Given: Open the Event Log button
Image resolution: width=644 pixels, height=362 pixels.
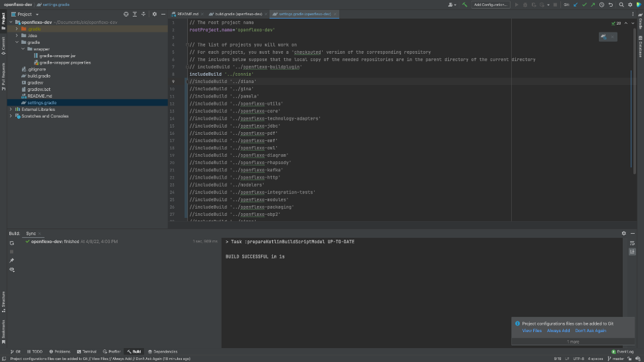Looking at the screenshot, I should tap(623, 352).
